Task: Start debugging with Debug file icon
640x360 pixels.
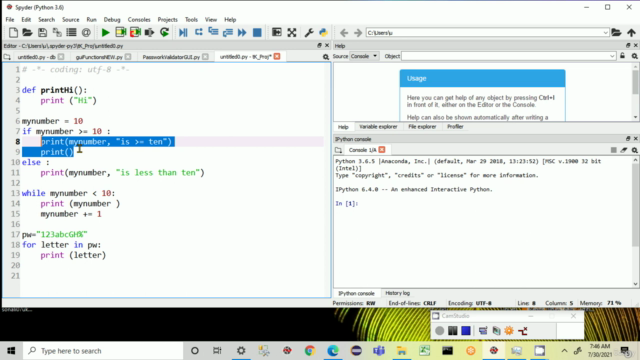Action: 183,33
